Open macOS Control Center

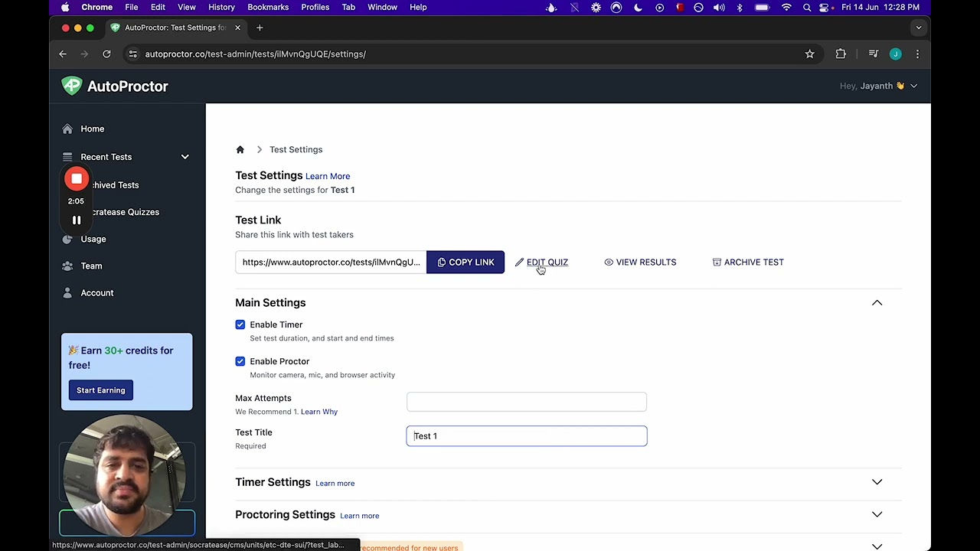(x=824, y=7)
